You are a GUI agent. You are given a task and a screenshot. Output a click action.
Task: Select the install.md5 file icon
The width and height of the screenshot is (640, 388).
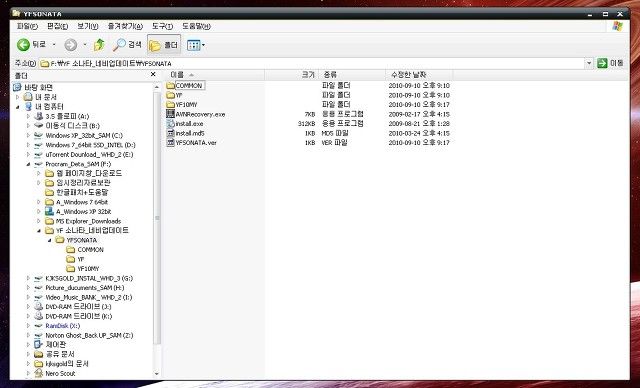click(x=171, y=133)
